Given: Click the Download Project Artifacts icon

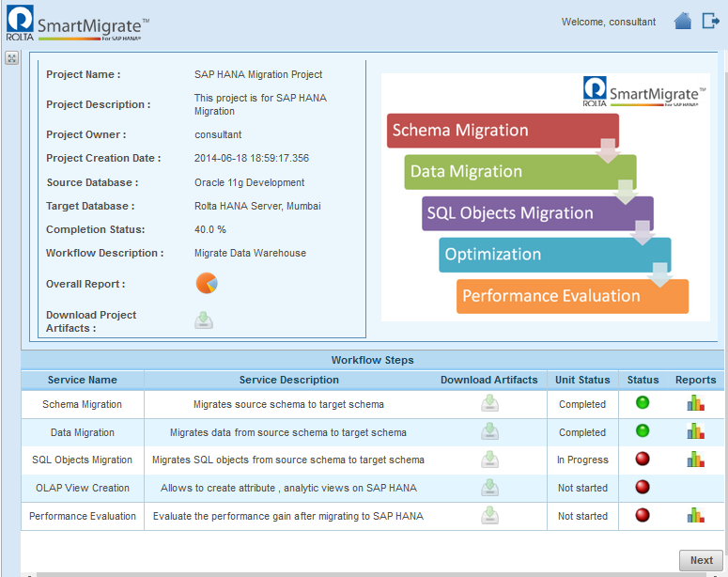Looking at the screenshot, I should tap(204, 320).
